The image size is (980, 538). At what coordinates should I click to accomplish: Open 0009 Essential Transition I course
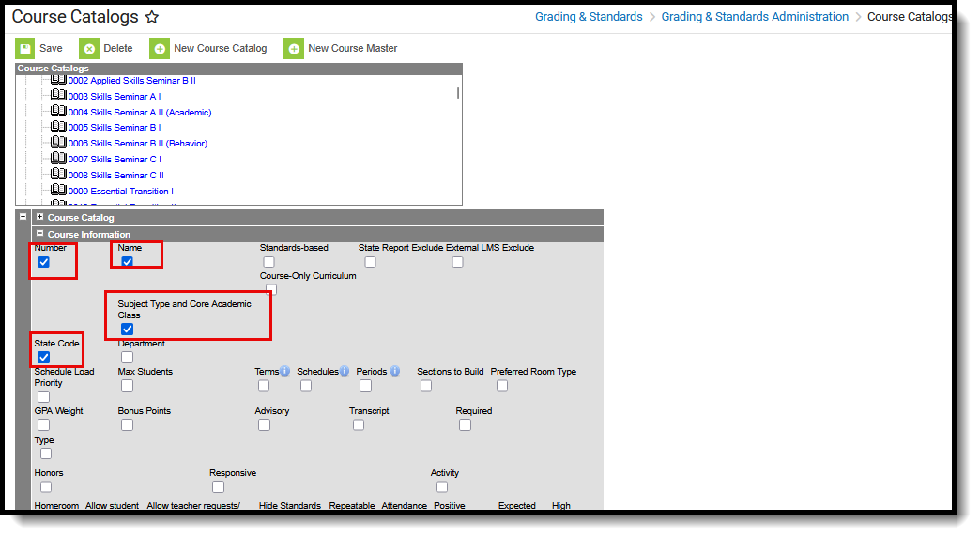(121, 192)
